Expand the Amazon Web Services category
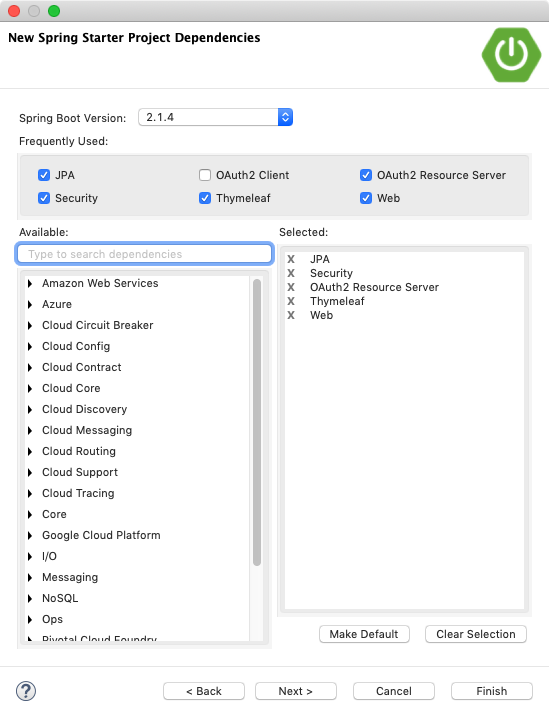This screenshot has width=549, height=717. (x=30, y=284)
